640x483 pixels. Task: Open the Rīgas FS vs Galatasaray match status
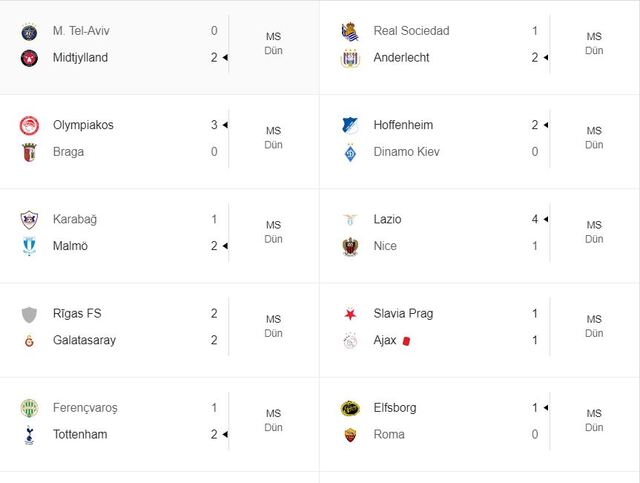[273, 326]
